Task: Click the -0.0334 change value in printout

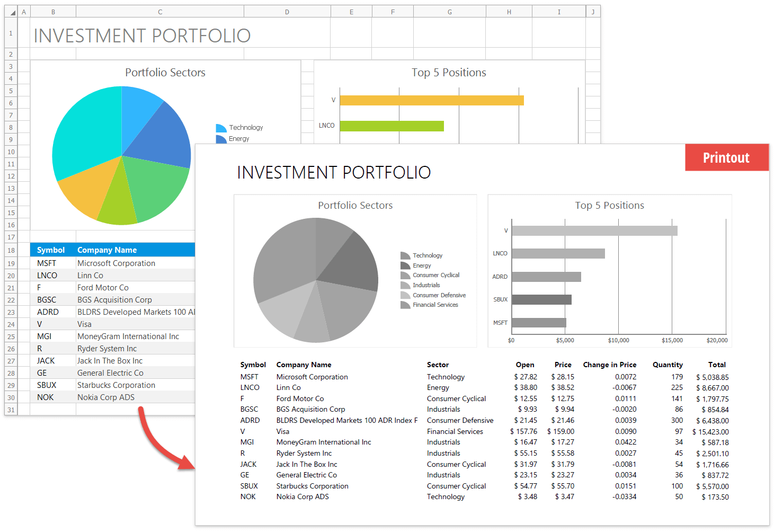Action: (x=624, y=496)
